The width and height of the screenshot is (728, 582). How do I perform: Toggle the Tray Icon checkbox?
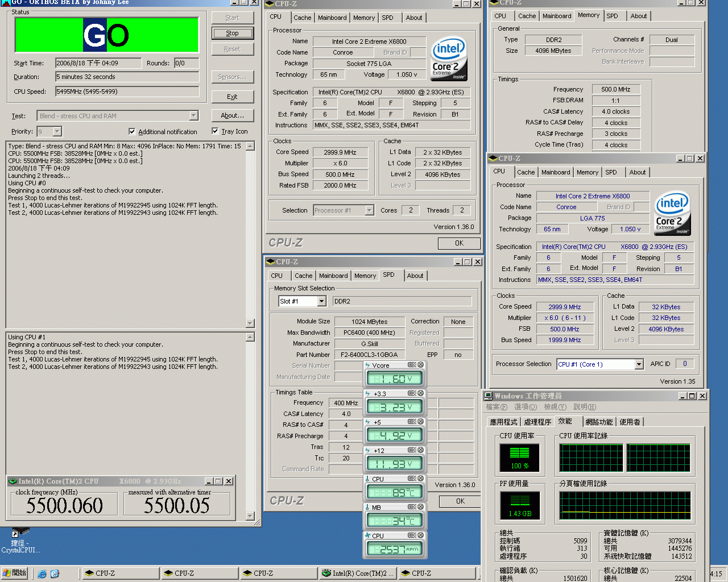pos(215,131)
